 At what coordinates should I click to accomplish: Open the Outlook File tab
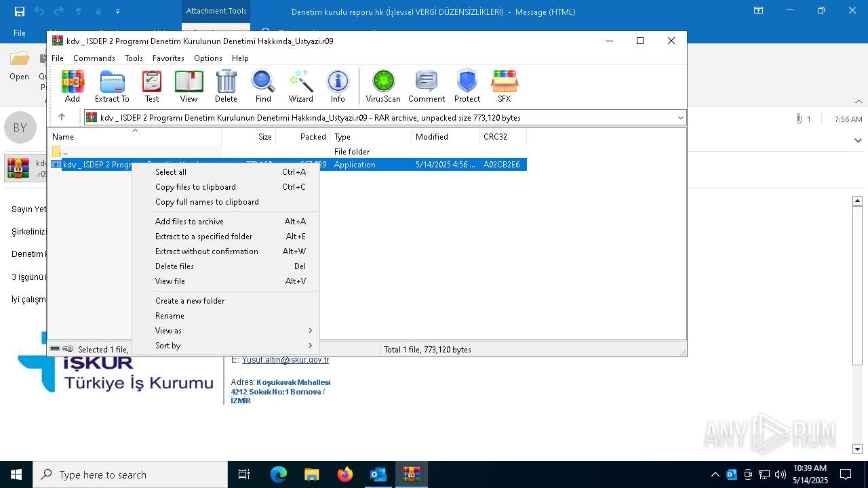[x=20, y=33]
